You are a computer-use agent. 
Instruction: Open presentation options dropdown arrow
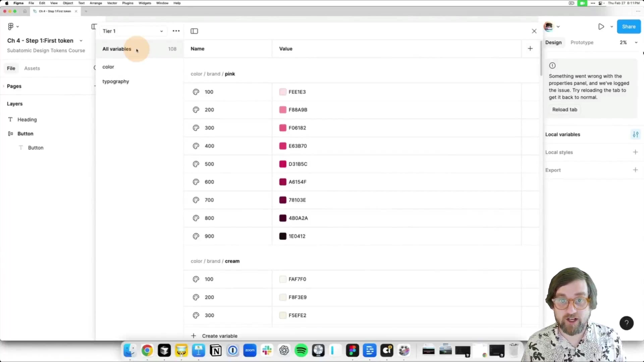(x=611, y=27)
